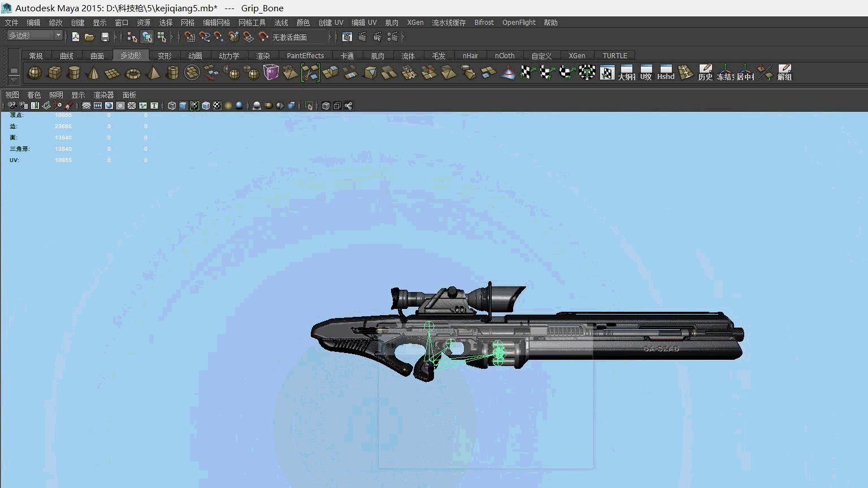This screenshot has height=488, width=868.
Task: Switch to the TURTLE shelf tab
Action: click(x=615, y=55)
